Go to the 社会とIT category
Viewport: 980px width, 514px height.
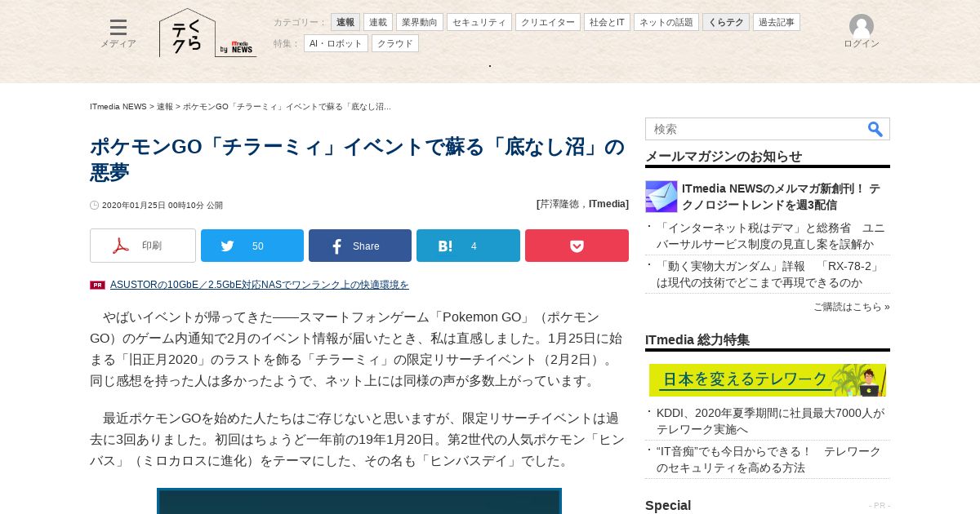pos(607,22)
